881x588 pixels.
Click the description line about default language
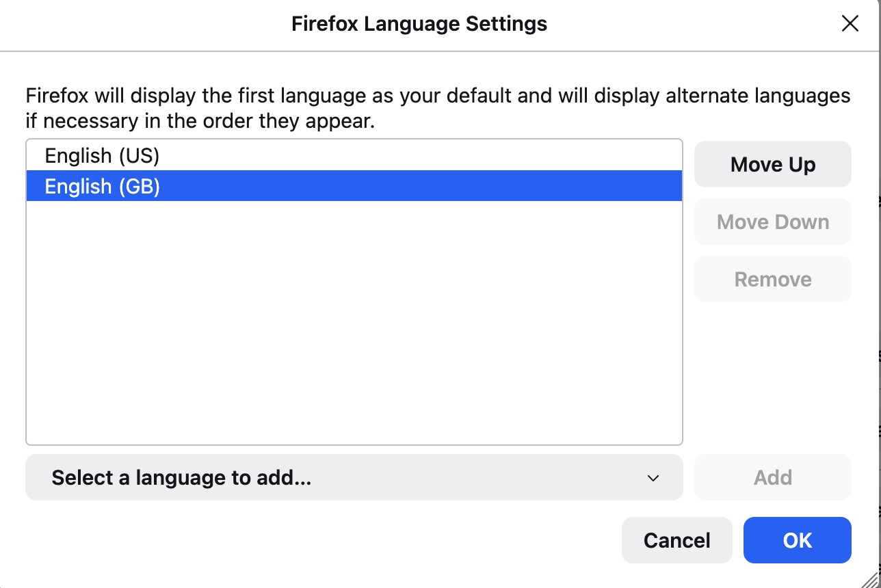coord(438,96)
